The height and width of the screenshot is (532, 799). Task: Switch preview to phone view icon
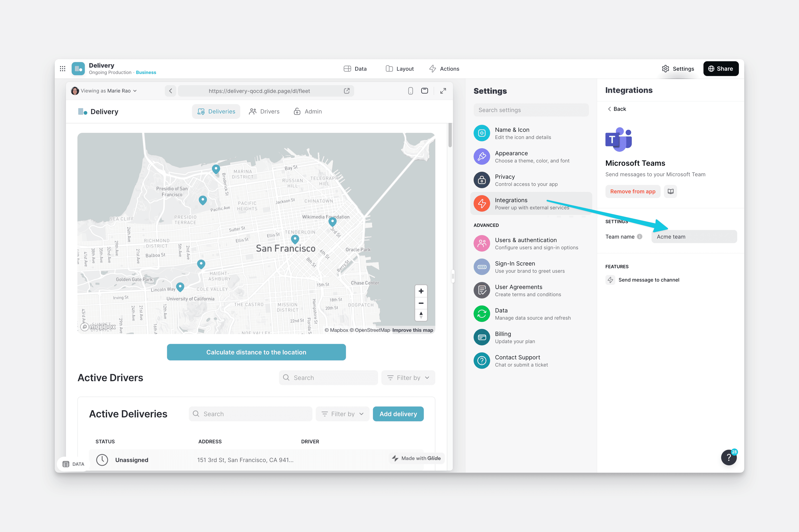tap(411, 91)
